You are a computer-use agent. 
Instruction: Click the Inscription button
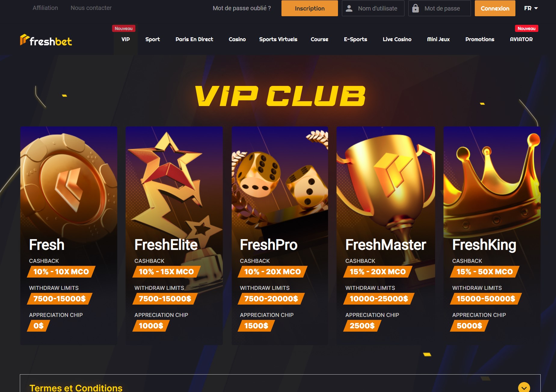point(310,8)
